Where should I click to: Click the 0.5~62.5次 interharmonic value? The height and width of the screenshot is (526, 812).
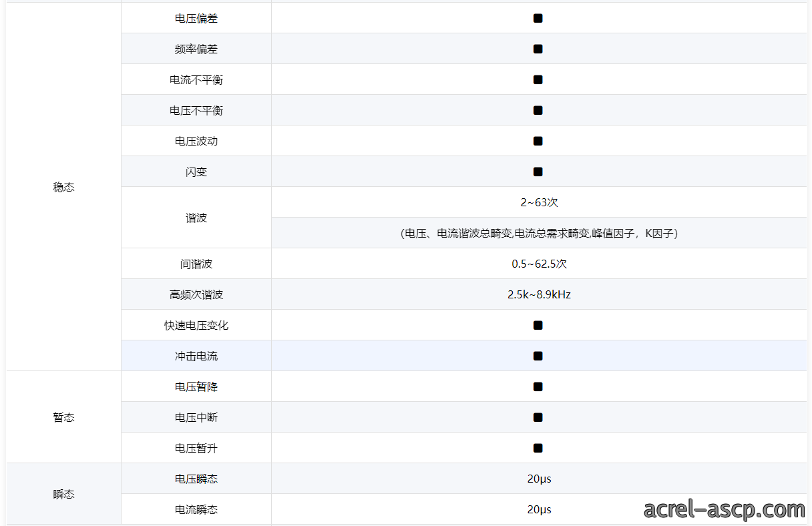point(539,264)
